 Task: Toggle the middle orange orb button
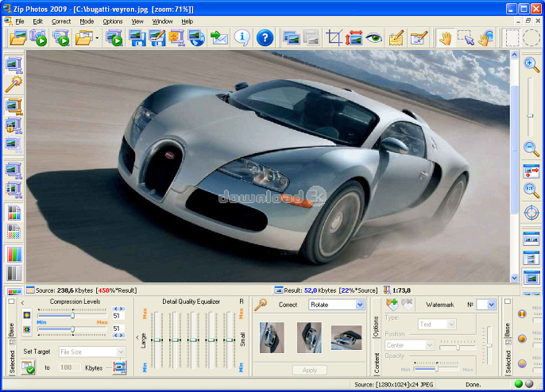click(x=522, y=339)
